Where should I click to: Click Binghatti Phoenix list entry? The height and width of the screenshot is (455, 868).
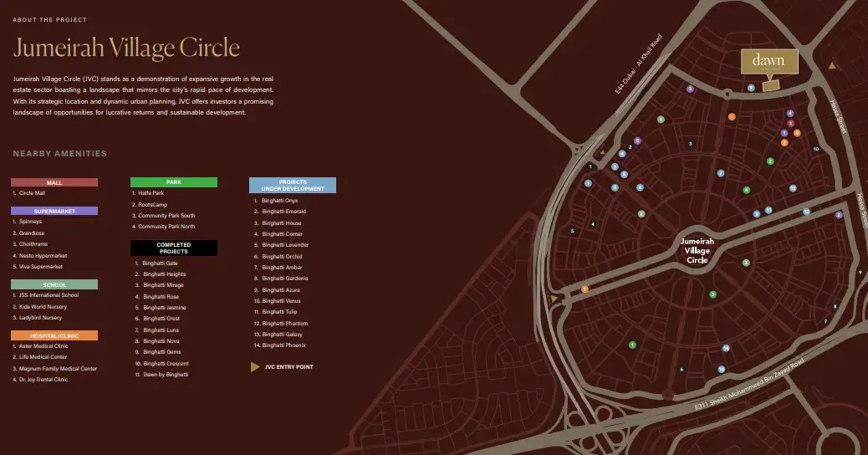point(279,345)
